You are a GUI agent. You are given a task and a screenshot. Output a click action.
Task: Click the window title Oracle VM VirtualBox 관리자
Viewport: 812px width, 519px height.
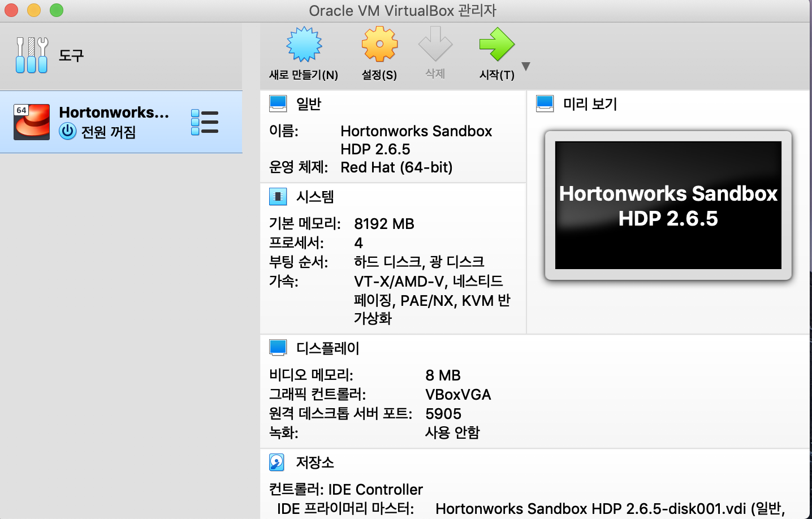click(403, 11)
